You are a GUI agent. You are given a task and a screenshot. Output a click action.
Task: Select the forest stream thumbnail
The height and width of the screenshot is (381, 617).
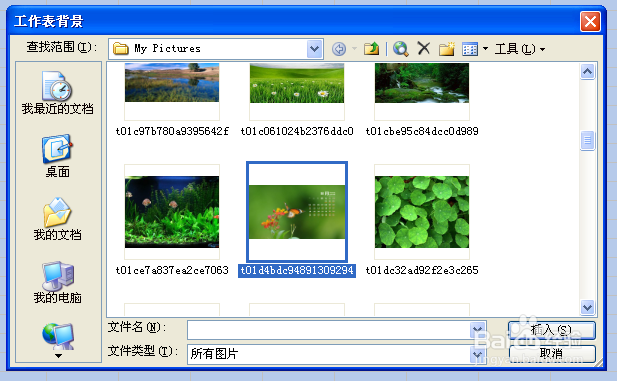pyautogui.click(x=422, y=83)
